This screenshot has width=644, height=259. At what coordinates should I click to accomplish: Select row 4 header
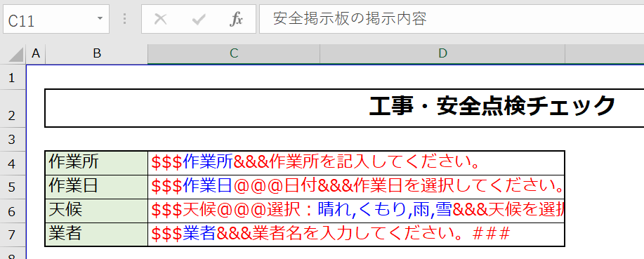click(13, 163)
